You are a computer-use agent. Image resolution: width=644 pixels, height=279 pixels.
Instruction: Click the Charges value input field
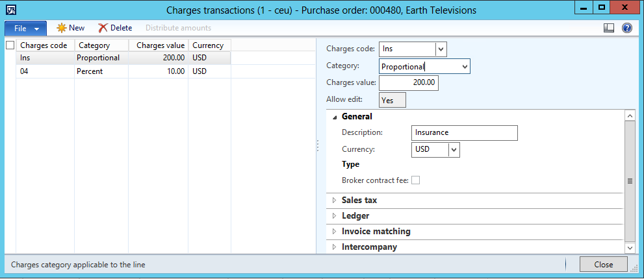[408, 83]
